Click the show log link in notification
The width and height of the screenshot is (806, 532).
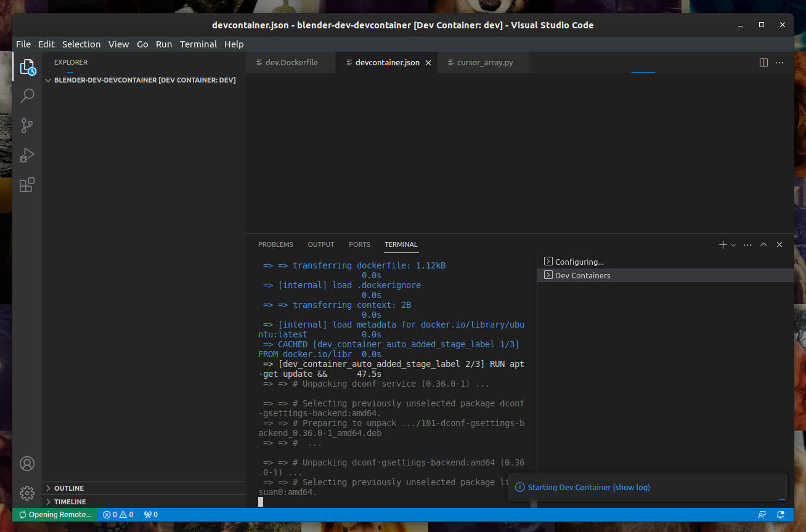point(632,487)
